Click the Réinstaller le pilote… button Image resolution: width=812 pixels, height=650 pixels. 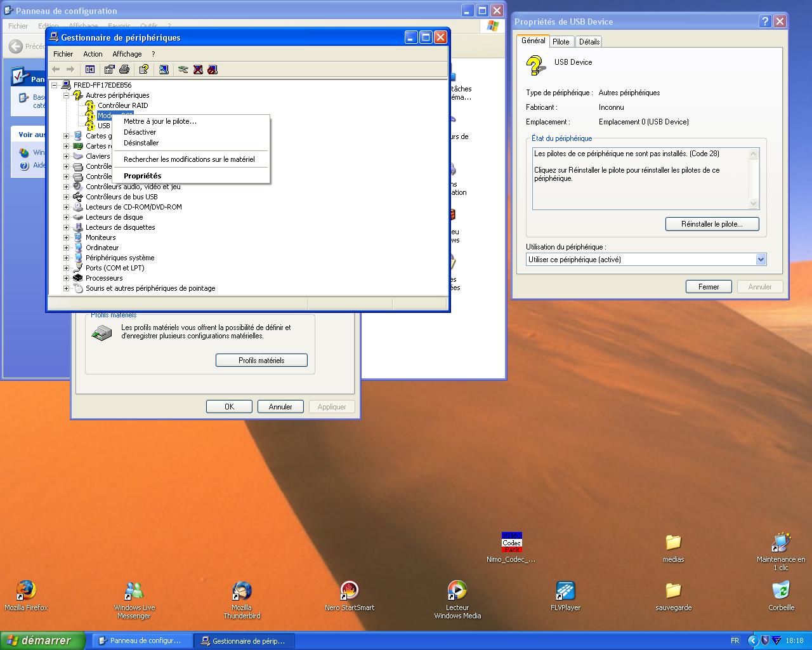[712, 224]
